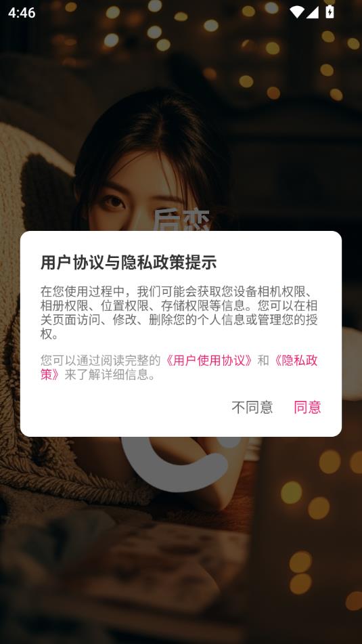Screen dimensions: 362x644
Task: Tap the dialog title 用户协议与隐私政策提示
Action: [x=128, y=263]
